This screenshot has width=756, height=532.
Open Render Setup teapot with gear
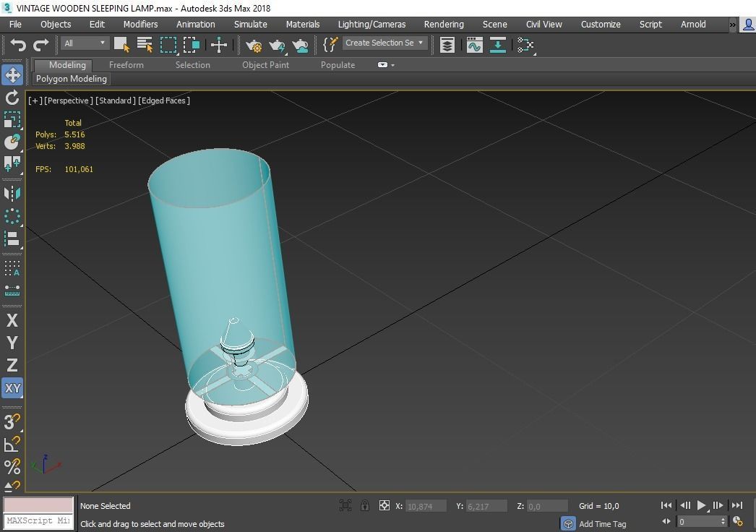(254, 46)
